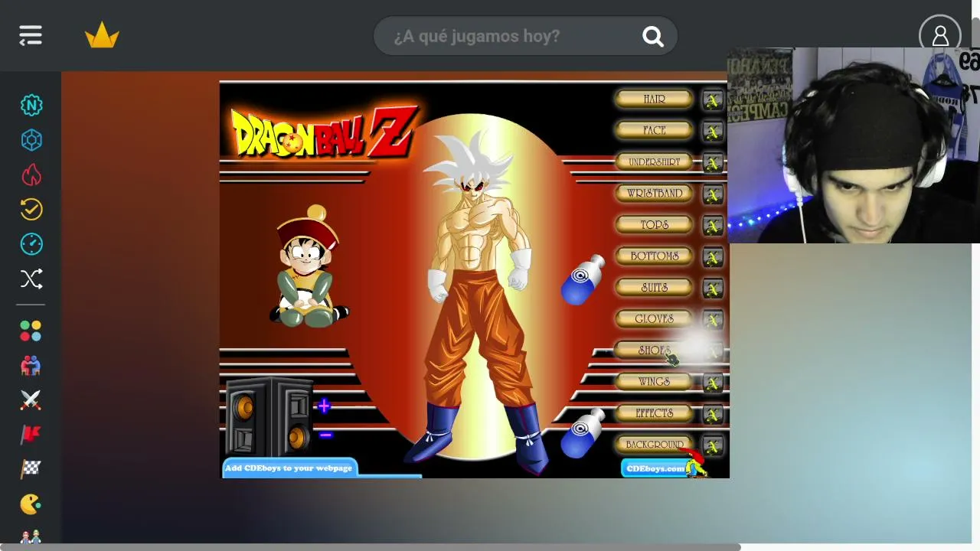The height and width of the screenshot is (551, 980).
Task: Open the multiplayer people sidebar icon
Action: pyautogui.click(x=31, y=365)
